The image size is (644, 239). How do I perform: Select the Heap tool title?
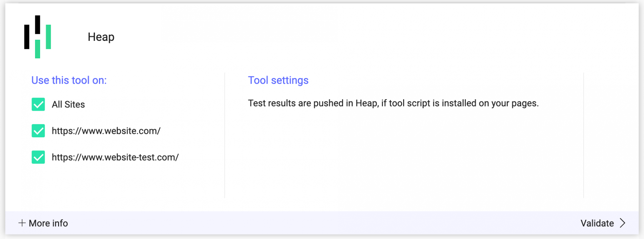click(101, 37)
